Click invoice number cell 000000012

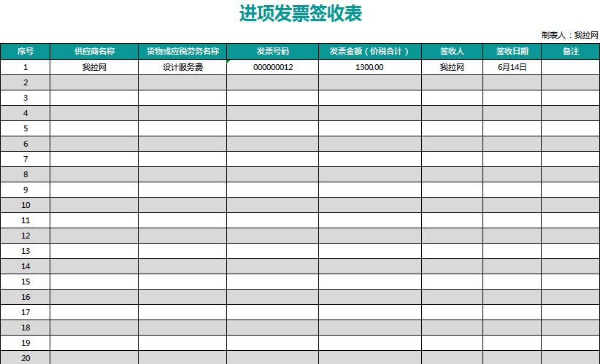pyautogui.click(x=272, y=67)
